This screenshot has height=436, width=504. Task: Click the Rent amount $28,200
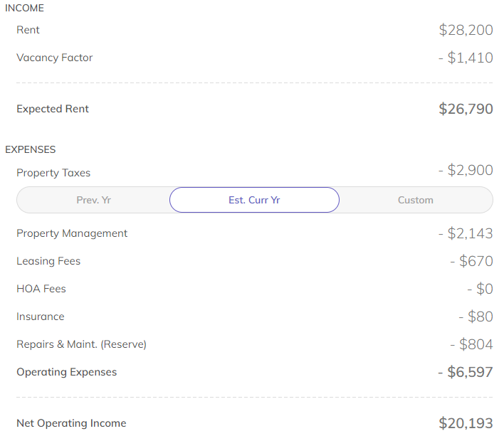tap(466, 30)
